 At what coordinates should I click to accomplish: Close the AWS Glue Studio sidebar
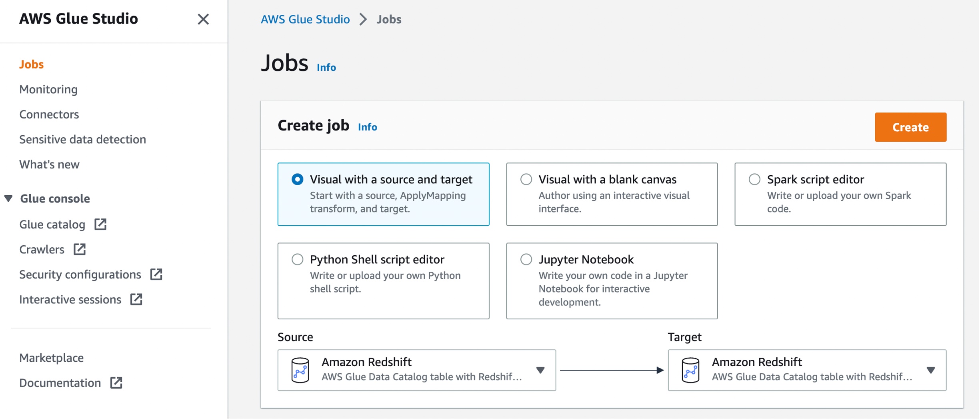pos(203,19)
